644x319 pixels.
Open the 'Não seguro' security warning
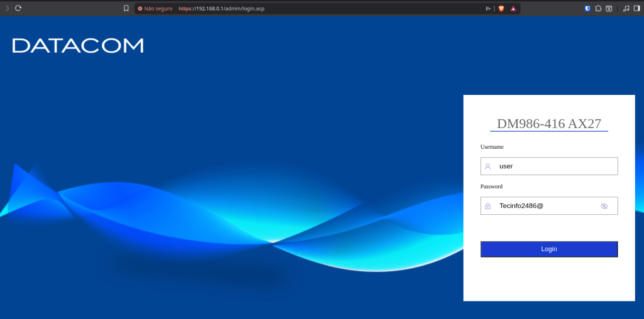155,8
